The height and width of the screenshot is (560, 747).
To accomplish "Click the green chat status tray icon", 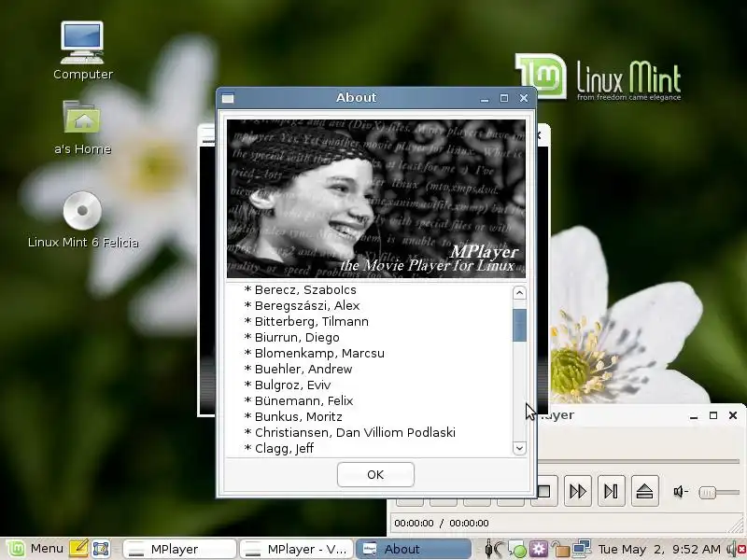I will point(516,549).
